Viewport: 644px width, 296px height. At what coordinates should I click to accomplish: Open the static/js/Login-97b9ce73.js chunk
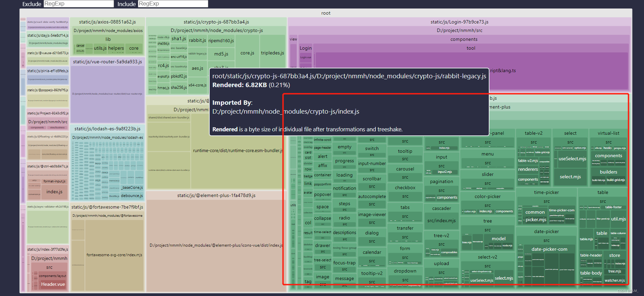[x=460, y=22]
